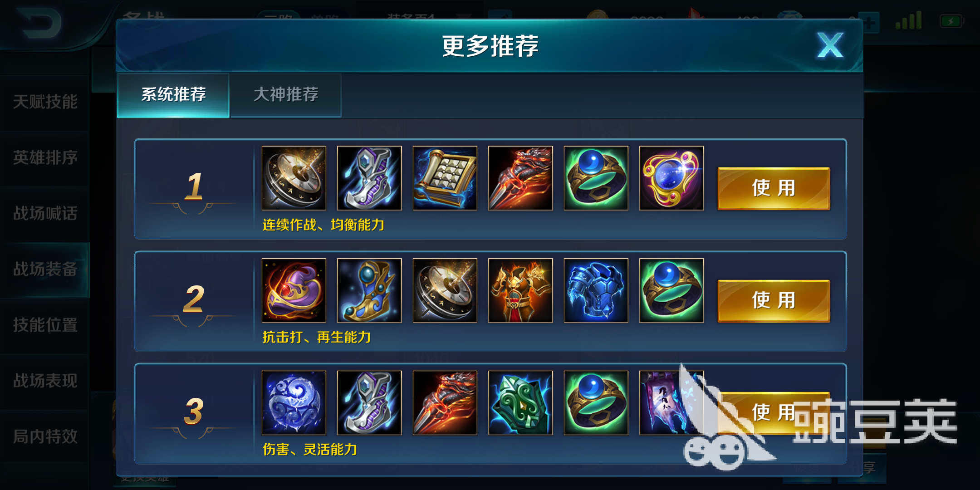Viewport: 980px width, 490px height.
Task: Select the purple wizard hat item in row 2
Action: [294, 290]
